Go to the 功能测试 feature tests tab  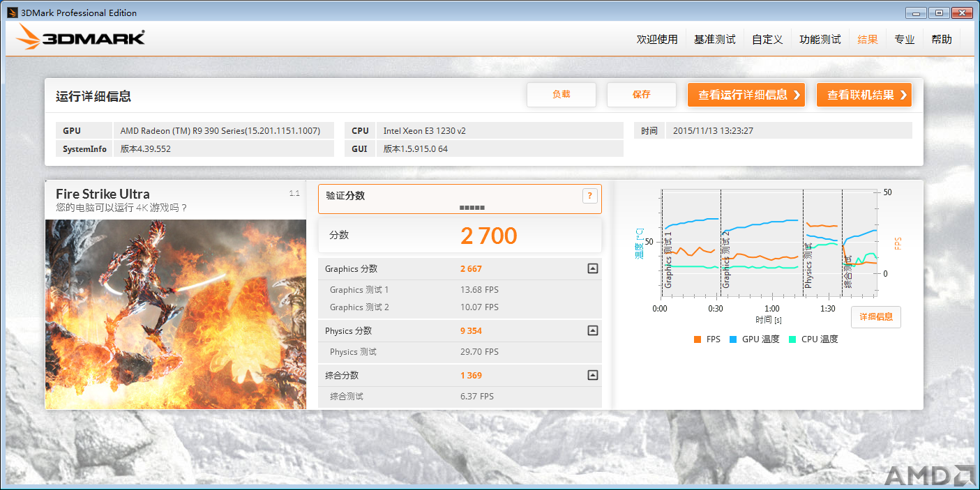tap(820, 39)
